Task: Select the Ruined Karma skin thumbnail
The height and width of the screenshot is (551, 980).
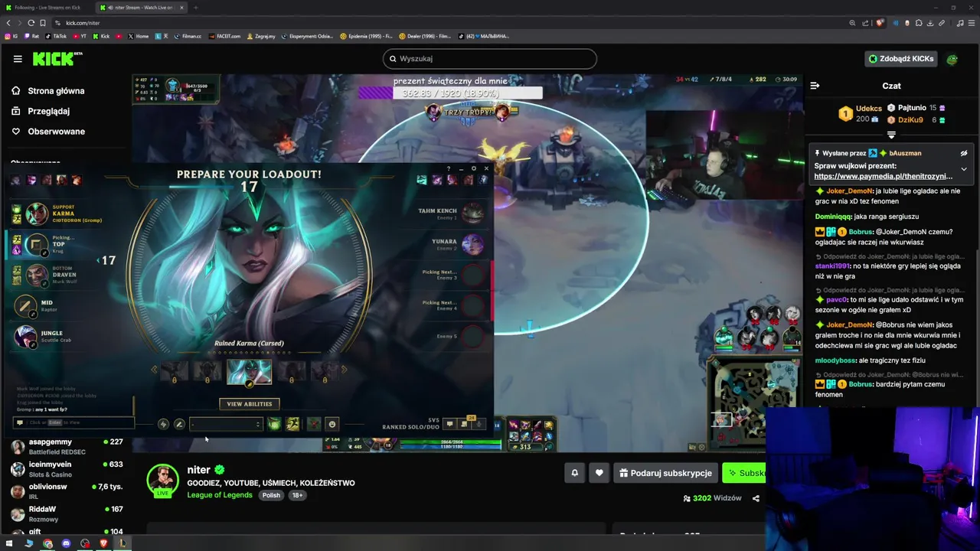Action: 249,372
